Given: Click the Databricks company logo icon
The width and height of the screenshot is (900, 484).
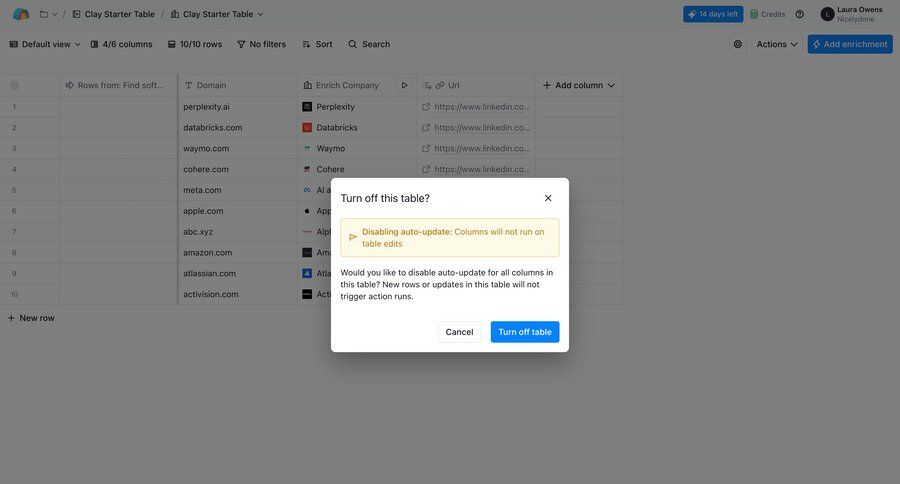Looking at the screenshot, I should pos(307,127).
